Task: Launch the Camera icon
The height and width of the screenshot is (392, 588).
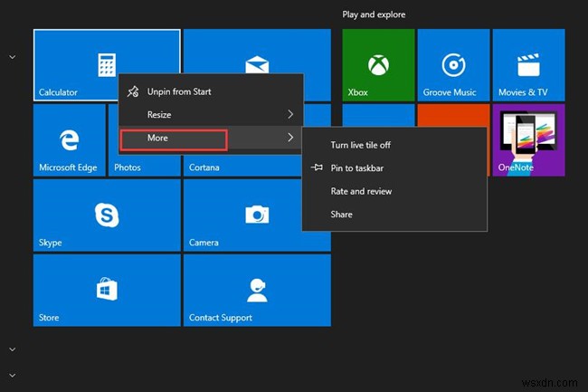Action: 257,215
